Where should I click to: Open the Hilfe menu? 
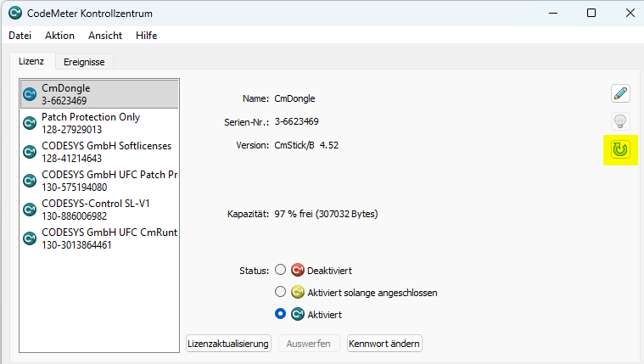(146, 36)
